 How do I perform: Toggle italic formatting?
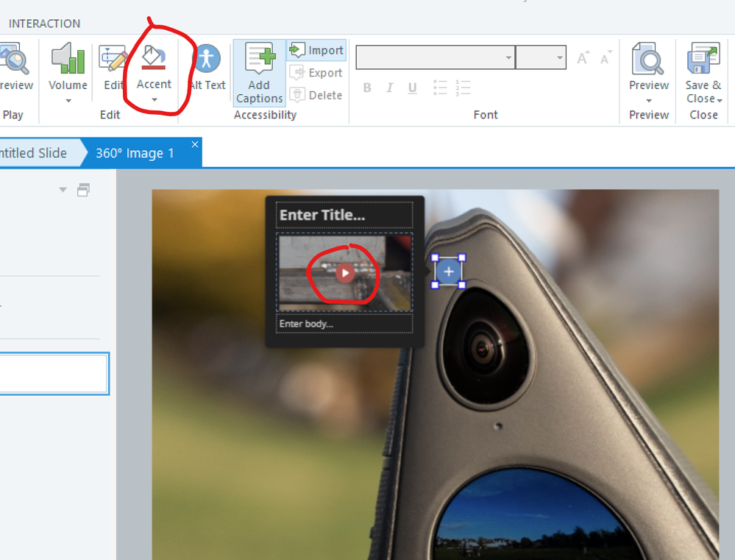(389, 88)
